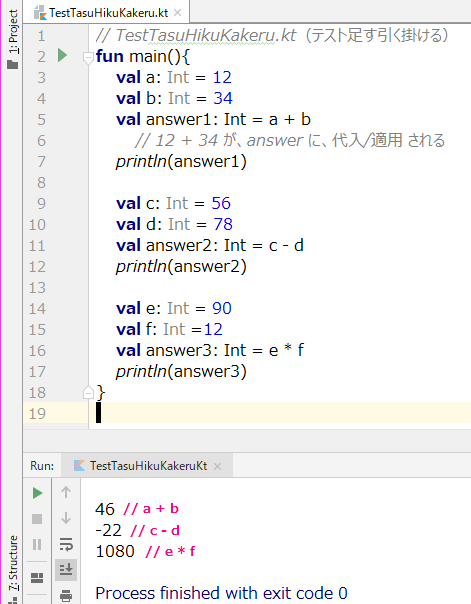Pause the program output
This screenshot has width=471, height=604.
[x=37, y=544]
